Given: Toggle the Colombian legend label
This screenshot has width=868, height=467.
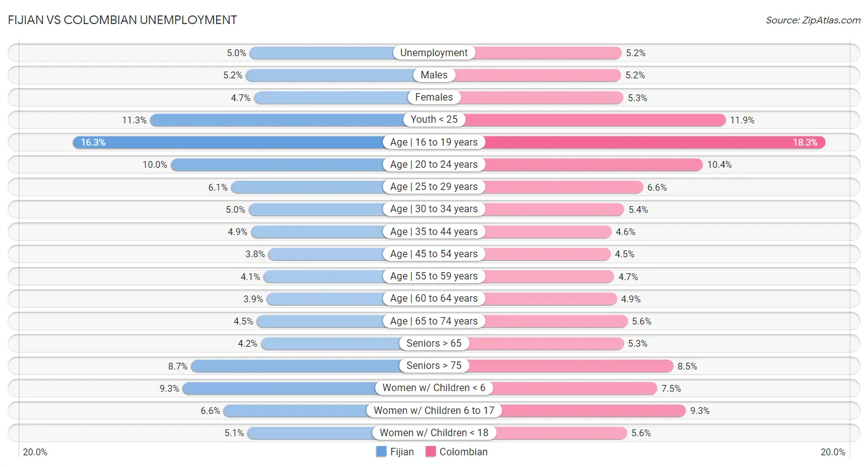Looking at the screenshot, I should pyautogui.click(x=463, y=452).
